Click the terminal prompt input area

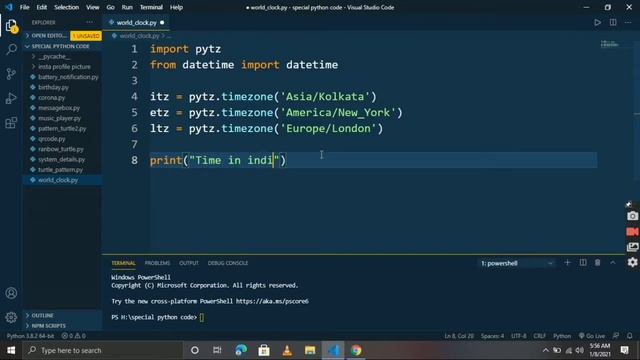coord(202,317)
